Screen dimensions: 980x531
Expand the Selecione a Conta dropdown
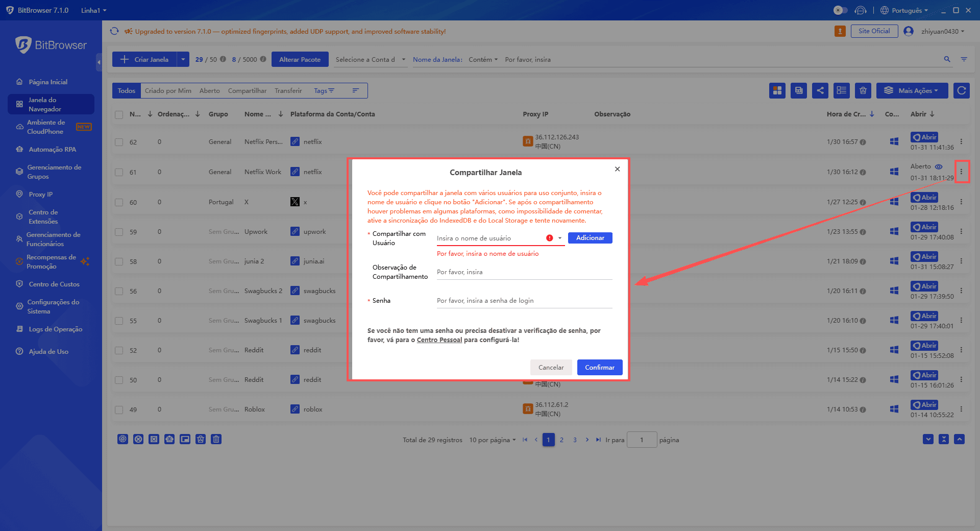tap(370, 59)
